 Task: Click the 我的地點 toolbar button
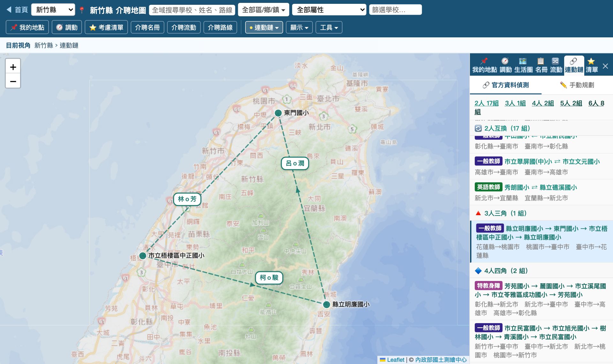27,27
